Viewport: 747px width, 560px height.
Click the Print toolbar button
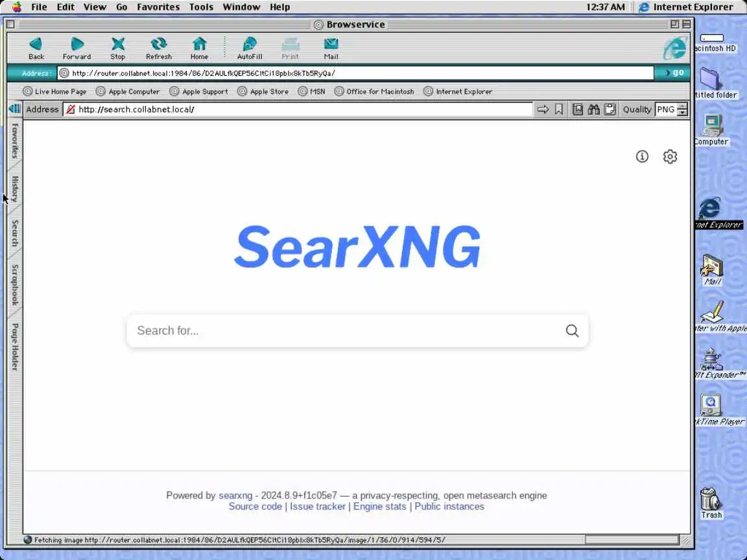click(290, 49)
